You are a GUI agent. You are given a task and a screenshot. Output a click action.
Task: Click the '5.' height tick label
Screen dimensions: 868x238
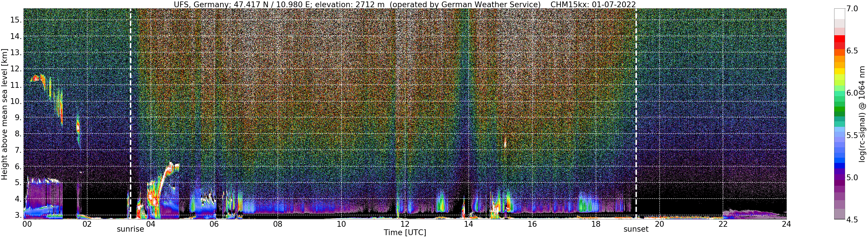point(18,183)
